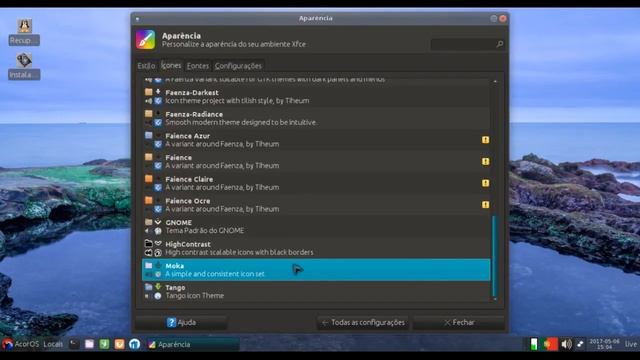Open the AcorOS start menu icon
The width and height of the screenshot is (640, 360).
coord(7,344)
